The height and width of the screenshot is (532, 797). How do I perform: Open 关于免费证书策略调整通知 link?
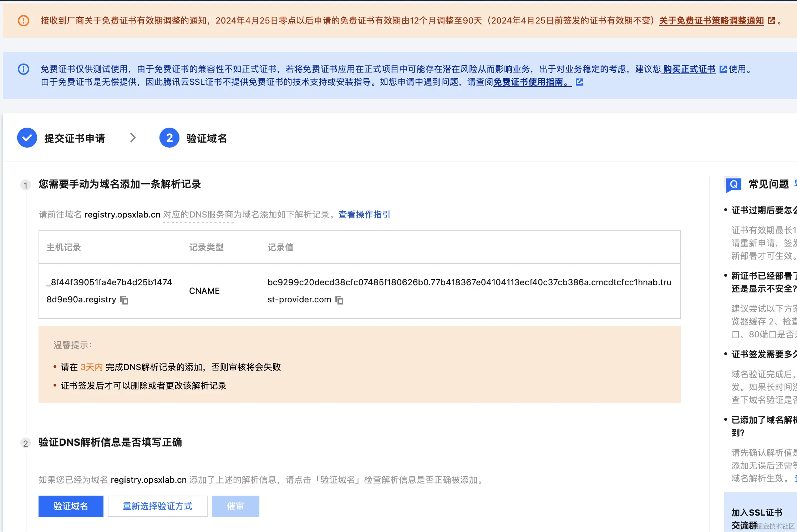pos(711,21)
